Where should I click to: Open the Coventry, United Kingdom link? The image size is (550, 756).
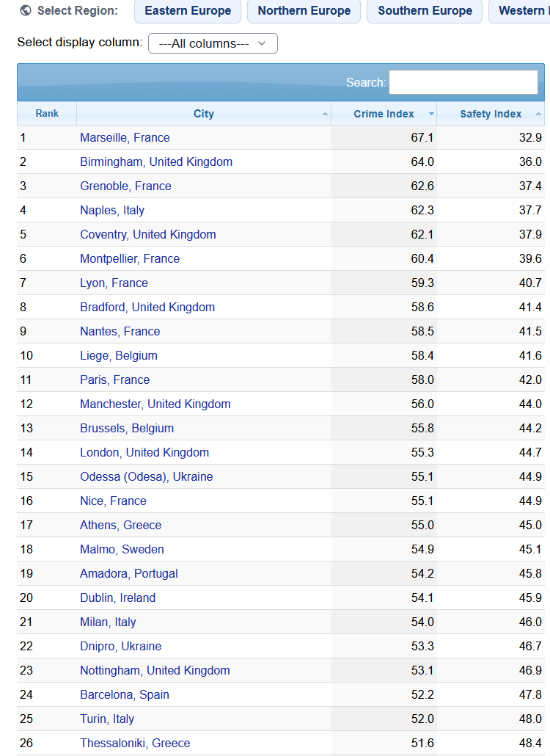pyautogui.click(x=148, y=234)
